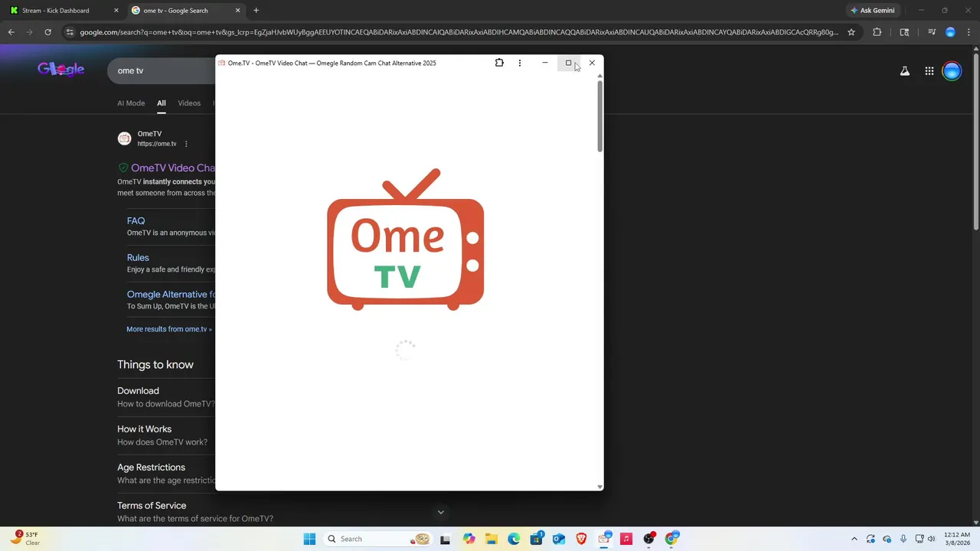The width and height of the screenshot is (980, 551).
Task: Click the Ask Gemini button
Action: [x=872, y=11]
